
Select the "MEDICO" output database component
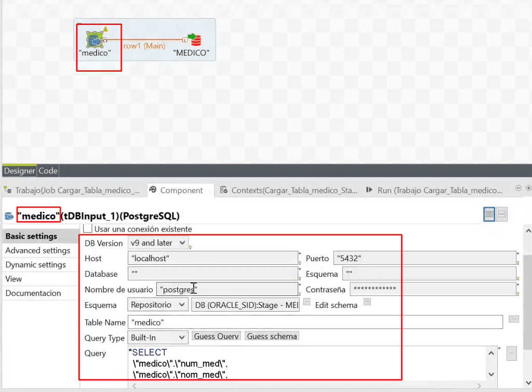[x=194, y=39]
